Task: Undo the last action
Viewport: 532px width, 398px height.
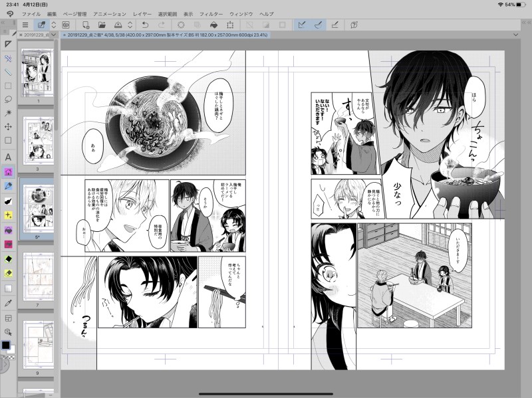Action: [145, 25]
